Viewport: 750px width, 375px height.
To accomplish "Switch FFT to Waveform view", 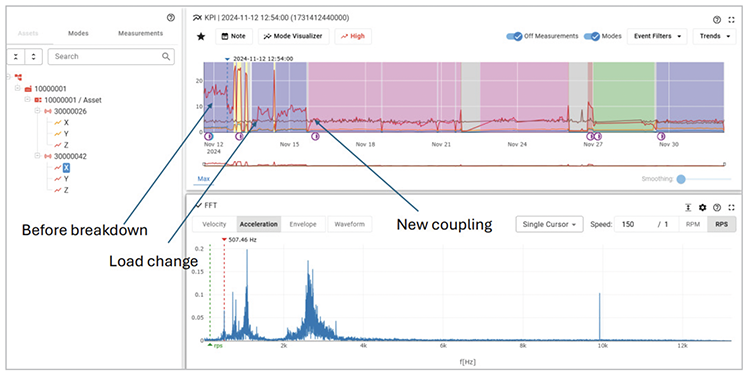I will click(x=350, y=224).
